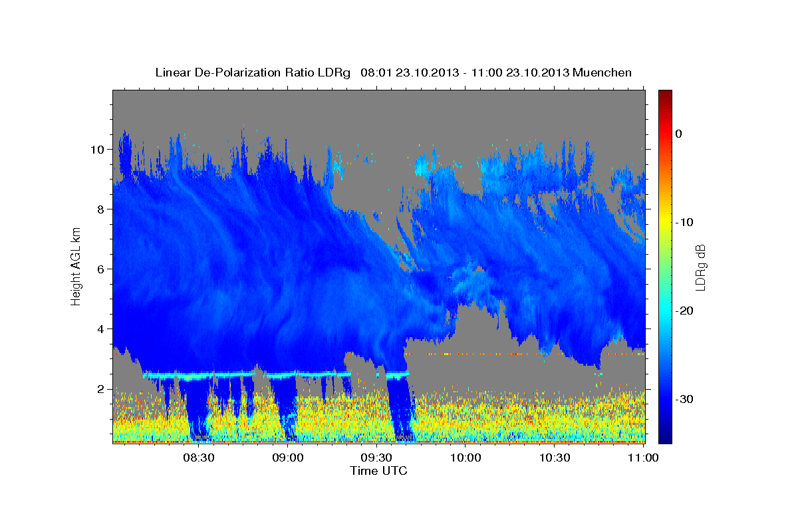Click the '09:00' time axis tick label
Viewport: 798px width, 532px height.
coord(288,458)
